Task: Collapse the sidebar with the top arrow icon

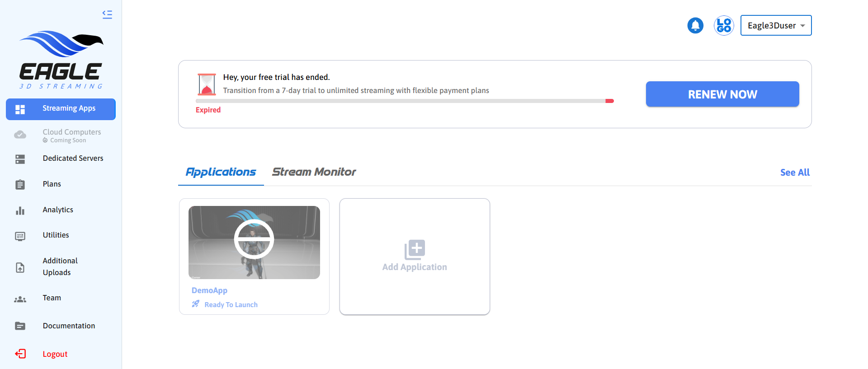Action: pyautogui.click(x=107, y=14)
